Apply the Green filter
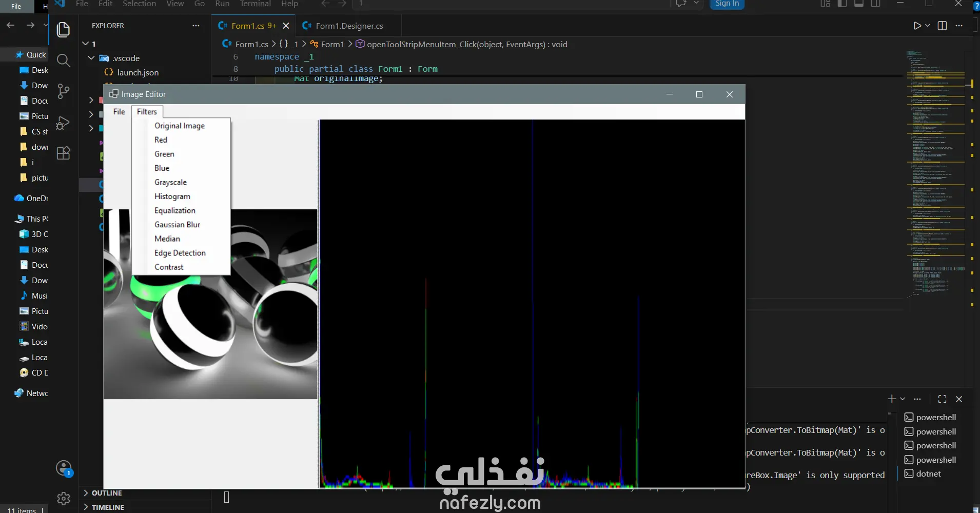This screenshot has width=980, height=513. click(x=164, y=154)
